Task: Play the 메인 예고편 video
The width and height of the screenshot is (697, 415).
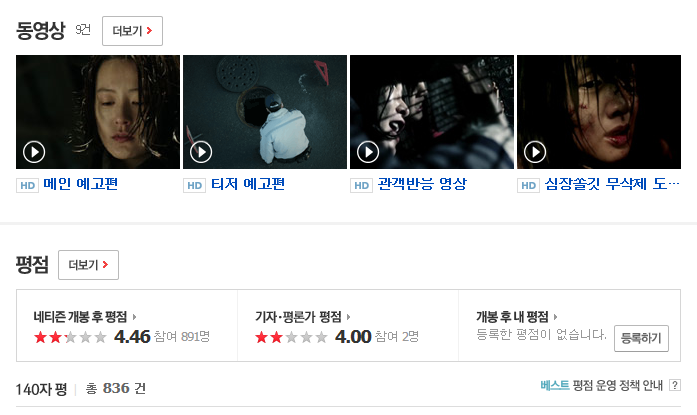Action: [34, 152]
